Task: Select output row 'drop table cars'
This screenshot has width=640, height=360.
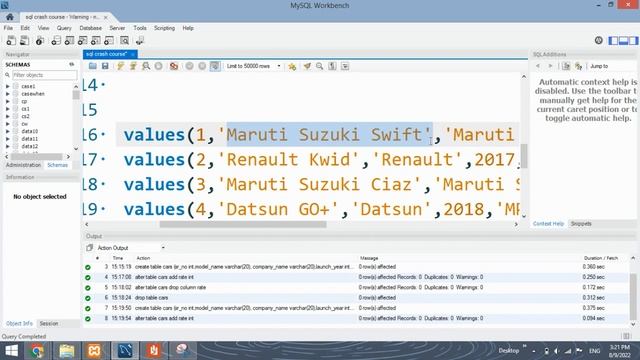Action: [151, 298]
